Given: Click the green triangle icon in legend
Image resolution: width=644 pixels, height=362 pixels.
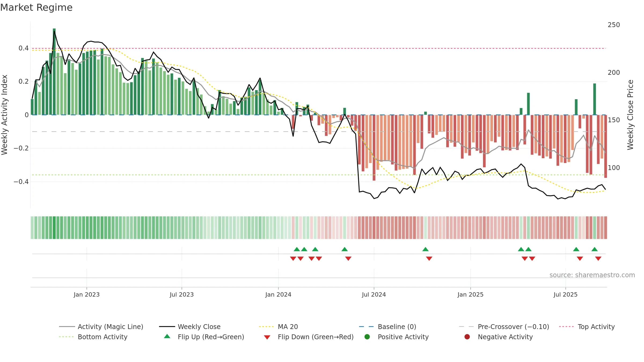Looking at the screenshot, I should [167, 336].
